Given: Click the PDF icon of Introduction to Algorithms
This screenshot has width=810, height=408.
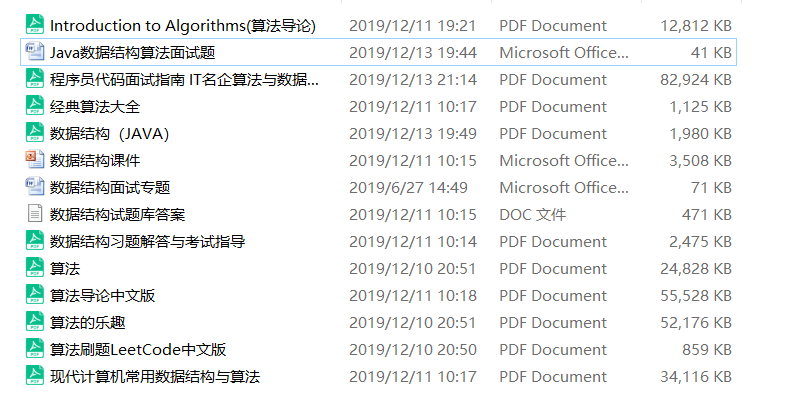Looking at the screenshot, I should pyautogui.click(x=35, y=25).
